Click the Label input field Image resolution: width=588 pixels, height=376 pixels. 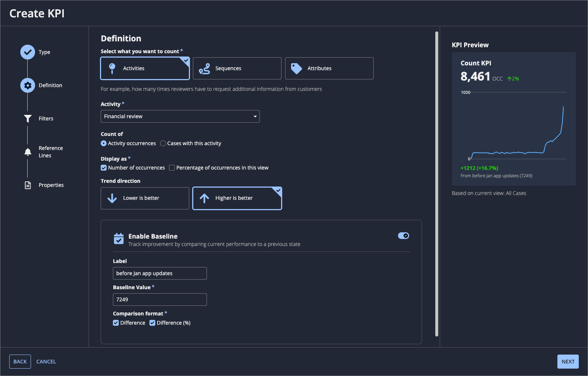(160, 273)
